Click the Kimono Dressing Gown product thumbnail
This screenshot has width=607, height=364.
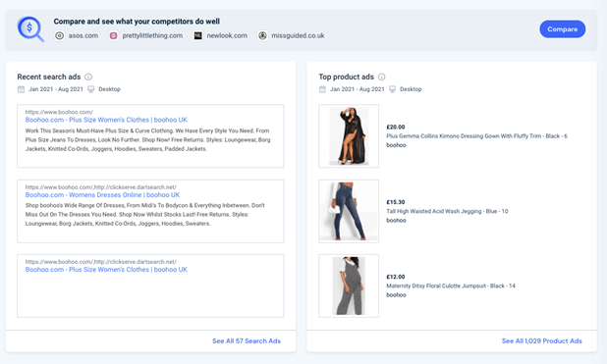coord(349,135)
